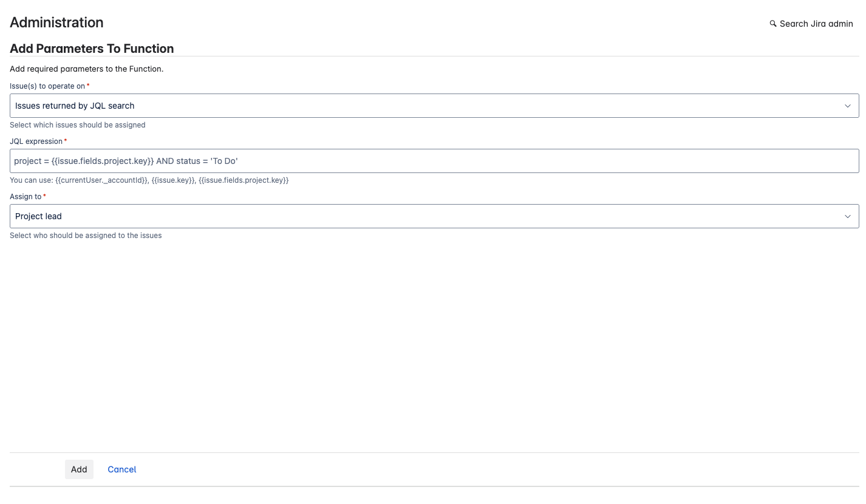Open the Search Jira admin search
The width and height of the screenshot is (866, 504).
[811, 23]
